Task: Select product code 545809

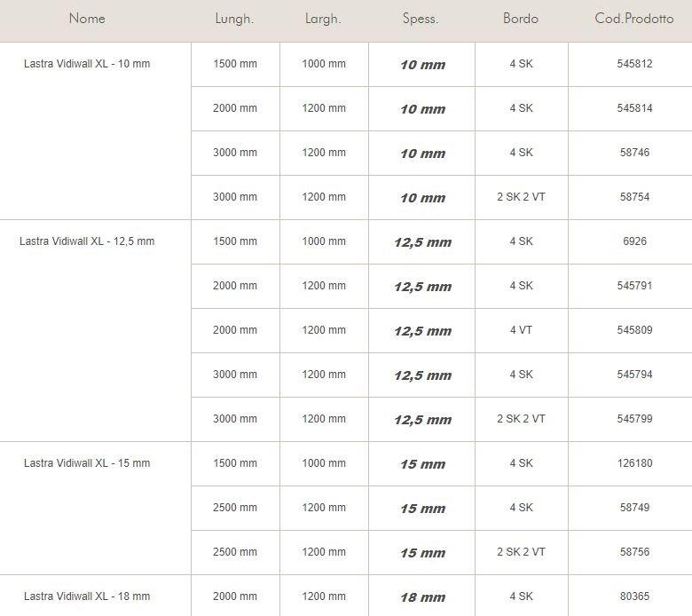Action: tap(634, 330)
